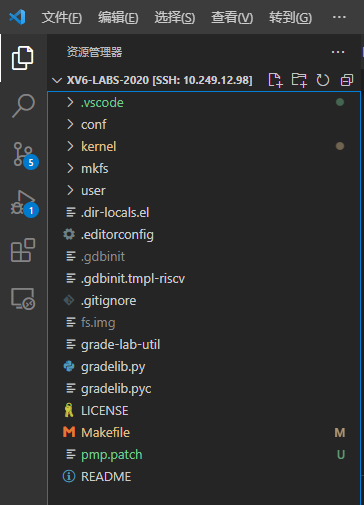Viewport: 364px width, 505px height.
Task: Click the New Folder icon
Action: click(299, 80)
